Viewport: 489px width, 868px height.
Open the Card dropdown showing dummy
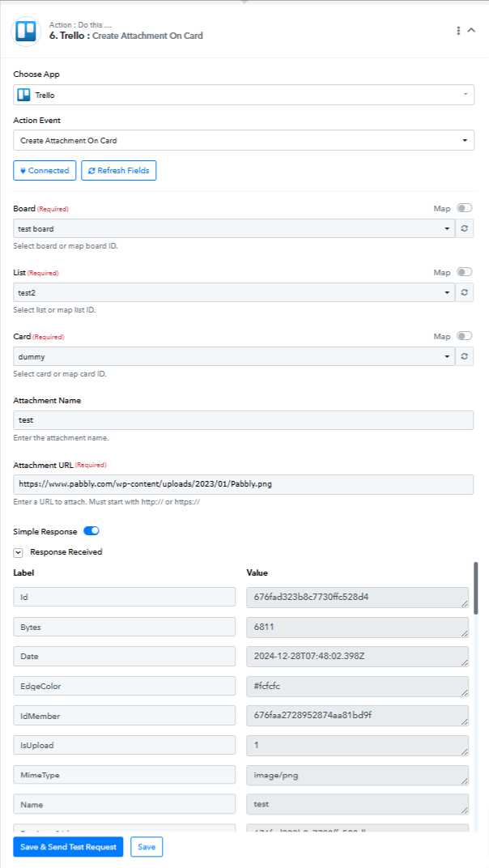click(234, 356)
